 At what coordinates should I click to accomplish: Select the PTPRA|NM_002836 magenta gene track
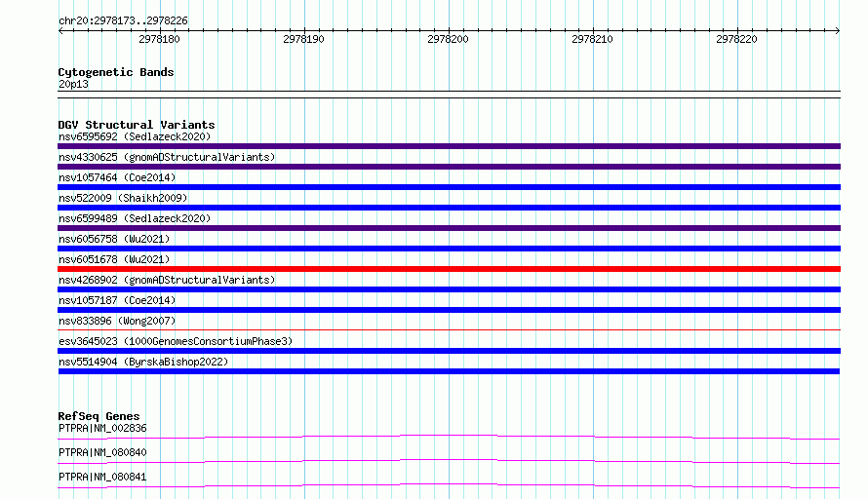tap(449, 437)
